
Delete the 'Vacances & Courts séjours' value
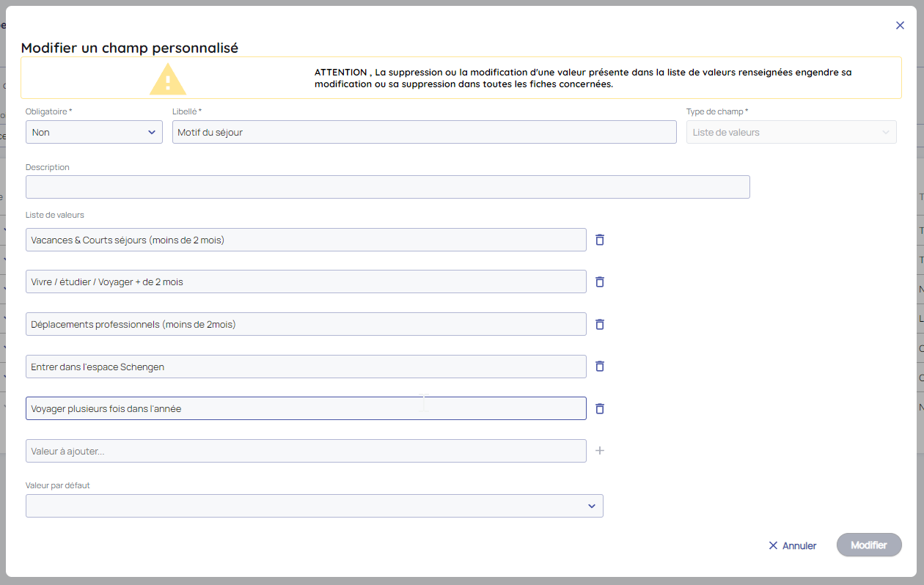tap(599, 240)
